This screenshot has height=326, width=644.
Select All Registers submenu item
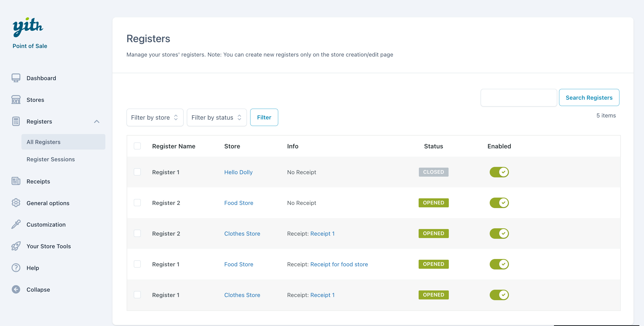(x=44, y=142)
